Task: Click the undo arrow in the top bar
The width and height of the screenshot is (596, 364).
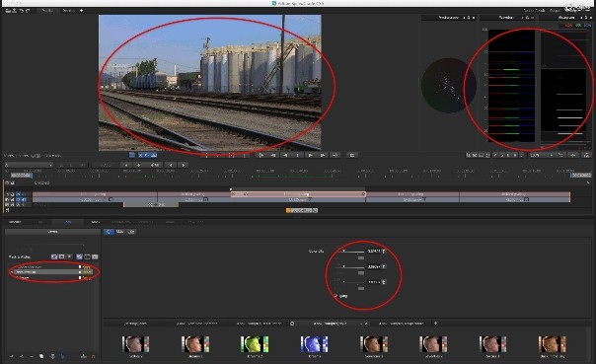Action: pos(22,11)
